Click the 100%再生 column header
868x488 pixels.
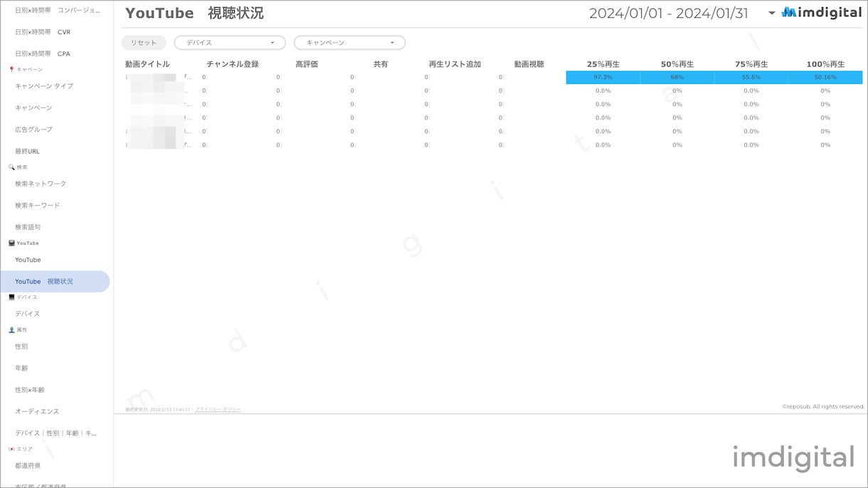[825, 64]
